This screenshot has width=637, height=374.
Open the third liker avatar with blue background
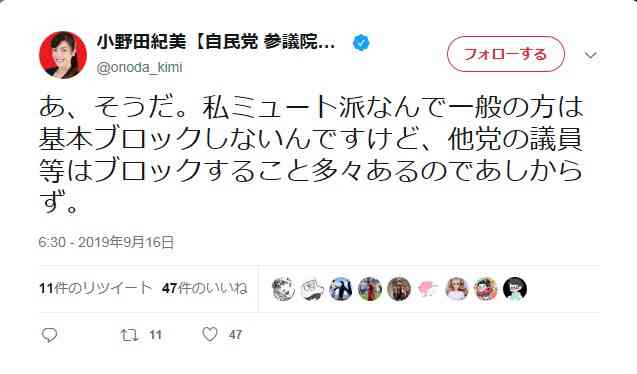pos(341,289)
